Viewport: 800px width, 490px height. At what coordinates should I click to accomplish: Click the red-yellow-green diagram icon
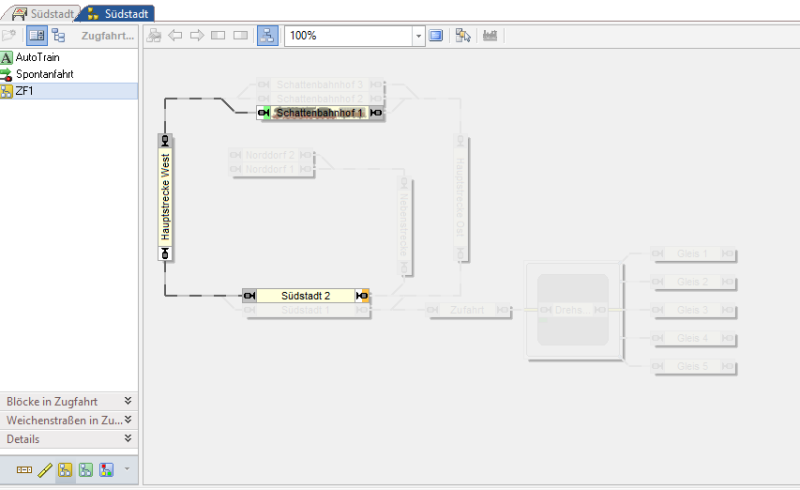[106, 469]
